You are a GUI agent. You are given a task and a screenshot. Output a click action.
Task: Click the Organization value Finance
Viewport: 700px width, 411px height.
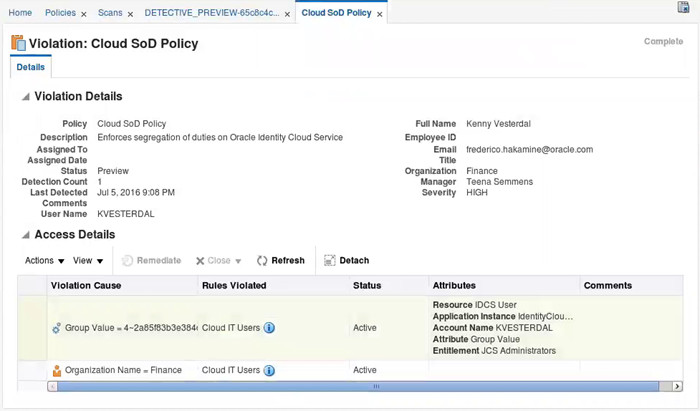[482, 171]
